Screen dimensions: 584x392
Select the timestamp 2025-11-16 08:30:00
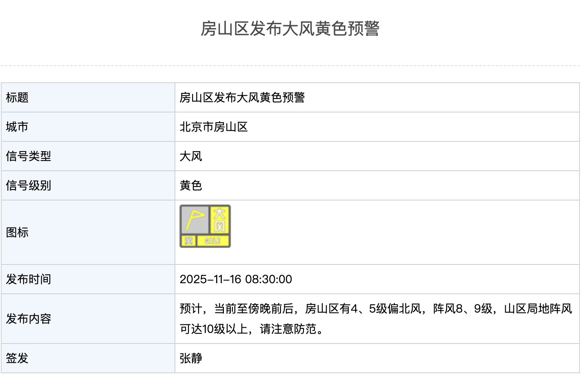tap(236, 280)
